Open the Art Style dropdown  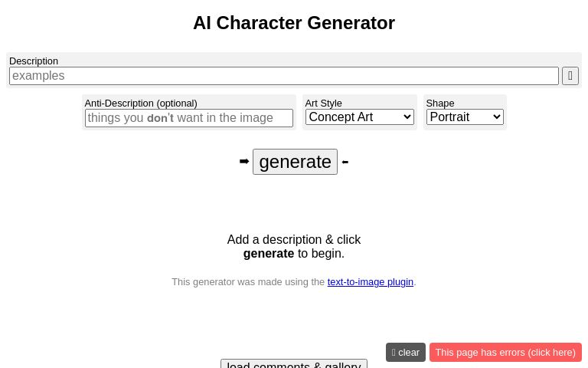[x=359, y=117]
